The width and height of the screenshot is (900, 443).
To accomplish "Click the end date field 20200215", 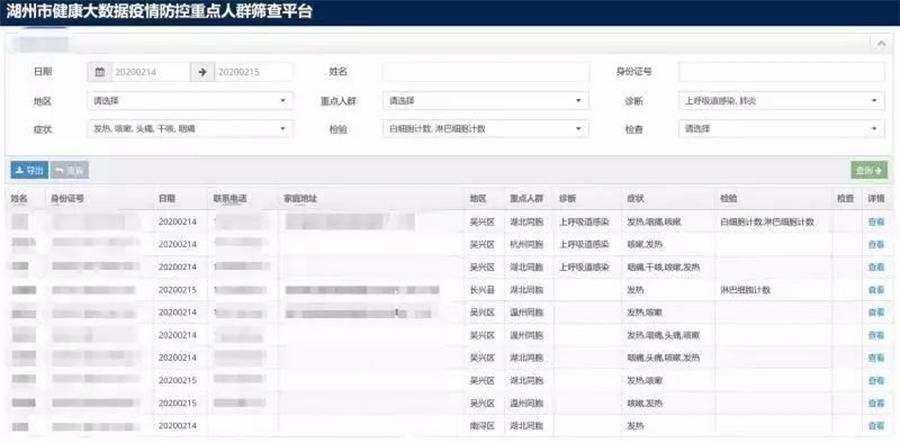I will click(253, 72).
